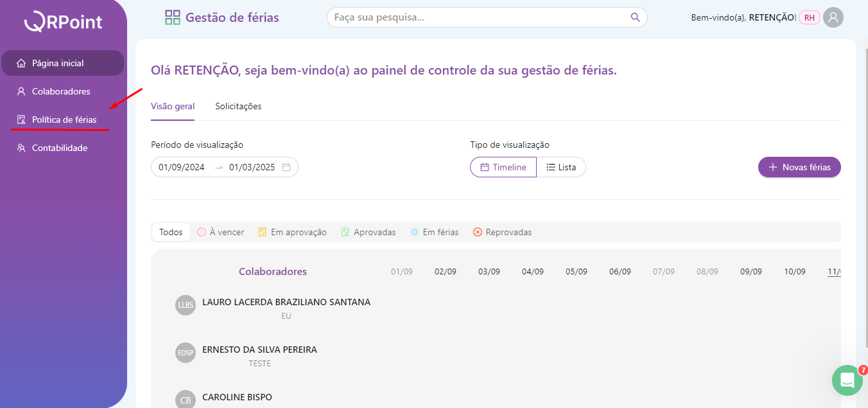Viewport: 868px width, 408px height.
Task: Filter by Todos status
Action: 171,232
